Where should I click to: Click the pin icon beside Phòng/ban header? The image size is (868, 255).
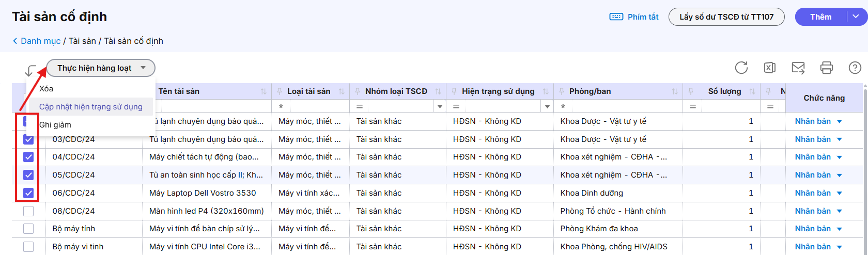coord(562,91)
